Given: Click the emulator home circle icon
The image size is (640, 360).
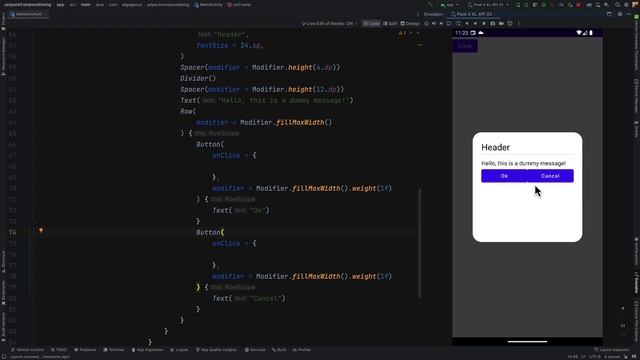Looking at the screenshot, I should tap(475, 24).
